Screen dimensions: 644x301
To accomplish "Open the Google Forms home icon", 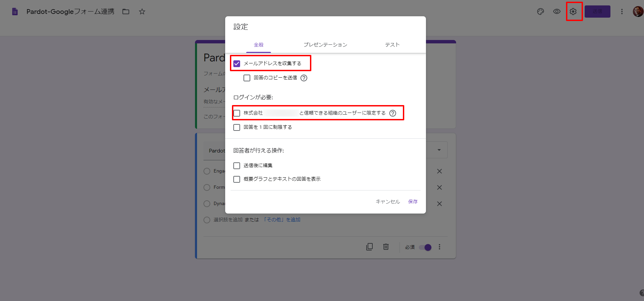I will click(x=15, y=12).
